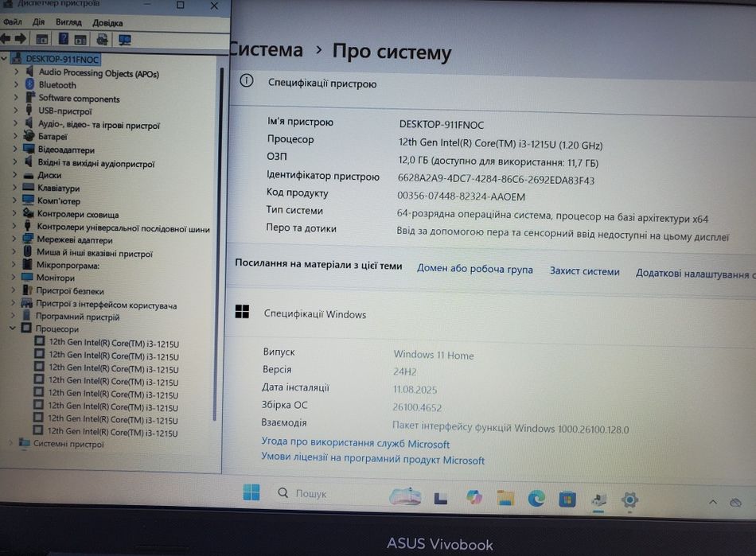This screenshot has width=756, height=556.
Task: Click the Windows 11 Home edition value
Action: tap(434, 355)
